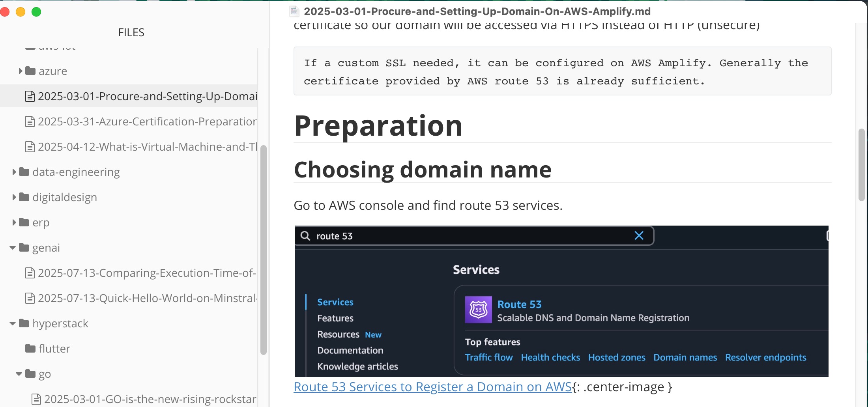Expand the azure folder
This screenshot has height=407, width=868.
[x=21, y=71]
